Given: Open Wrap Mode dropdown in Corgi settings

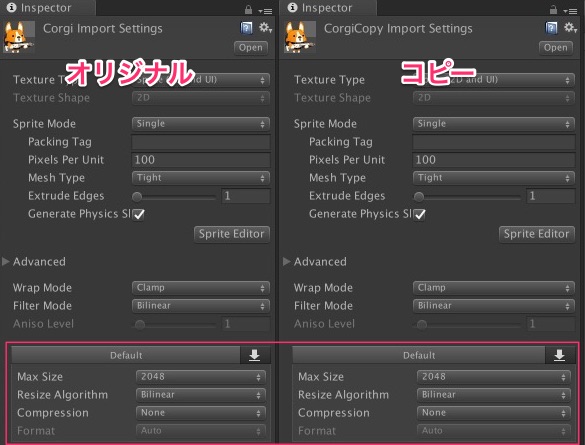Looking at the screenshot, I should (x=201, y=288).
